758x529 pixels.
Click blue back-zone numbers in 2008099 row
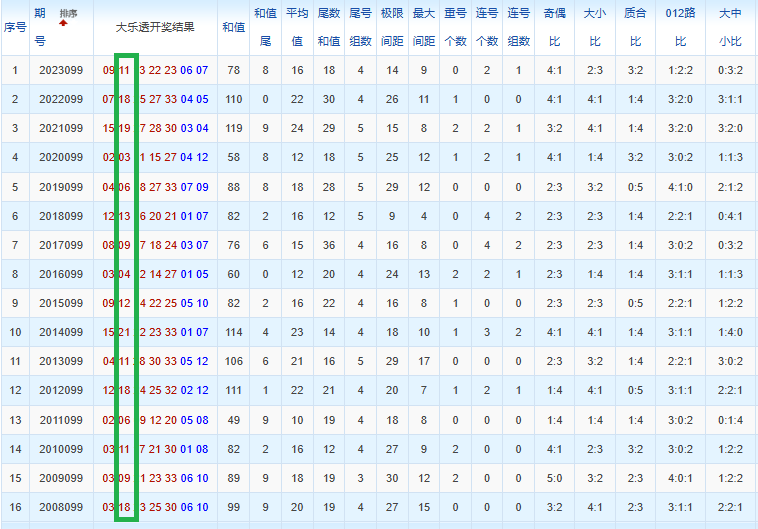coord(194,507)
